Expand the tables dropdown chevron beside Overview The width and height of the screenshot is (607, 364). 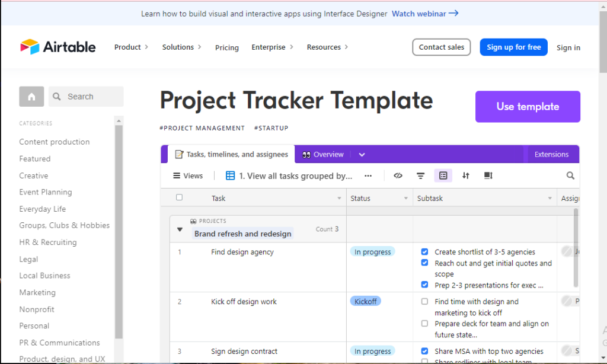(x=362, y=155)
